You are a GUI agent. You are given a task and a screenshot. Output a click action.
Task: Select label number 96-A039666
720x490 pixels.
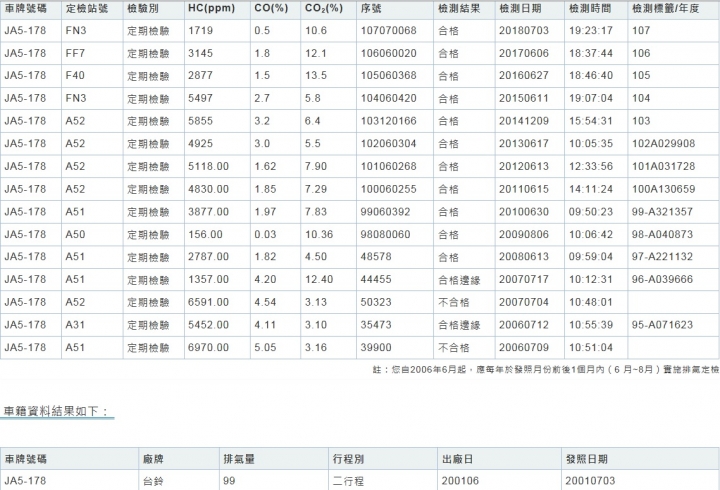tap(662, 279)
